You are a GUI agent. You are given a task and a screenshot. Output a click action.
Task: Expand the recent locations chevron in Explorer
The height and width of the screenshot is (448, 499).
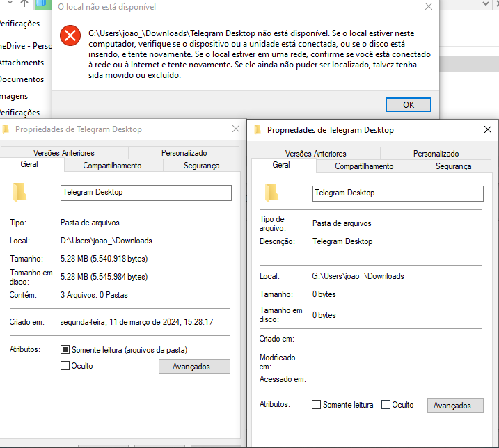pyautogui.click(x=10, y=3)
